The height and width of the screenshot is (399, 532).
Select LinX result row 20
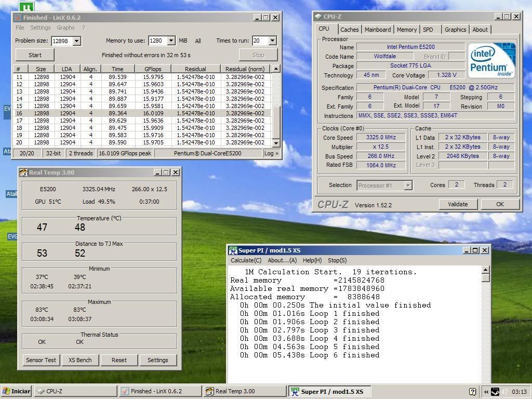(x=142, y=142)
